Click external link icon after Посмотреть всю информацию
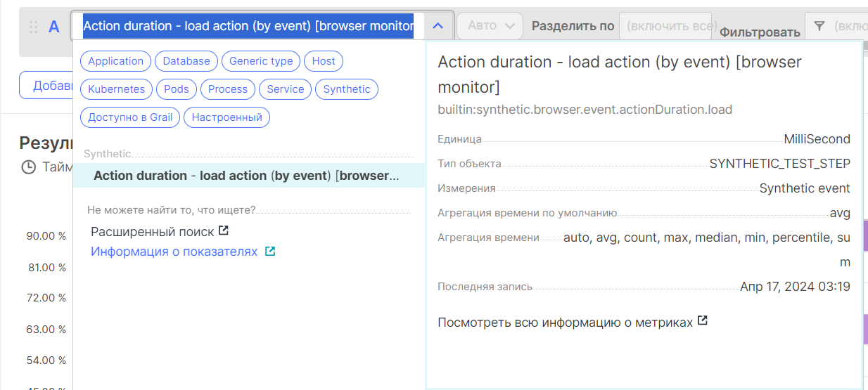868x390 pixels. coord(702,321)
